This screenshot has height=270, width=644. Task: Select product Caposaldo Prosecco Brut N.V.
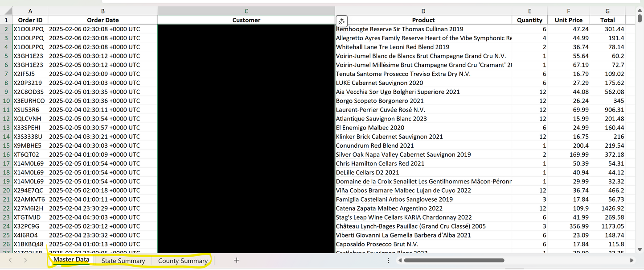pyautogui.click(x=423, y=244)
